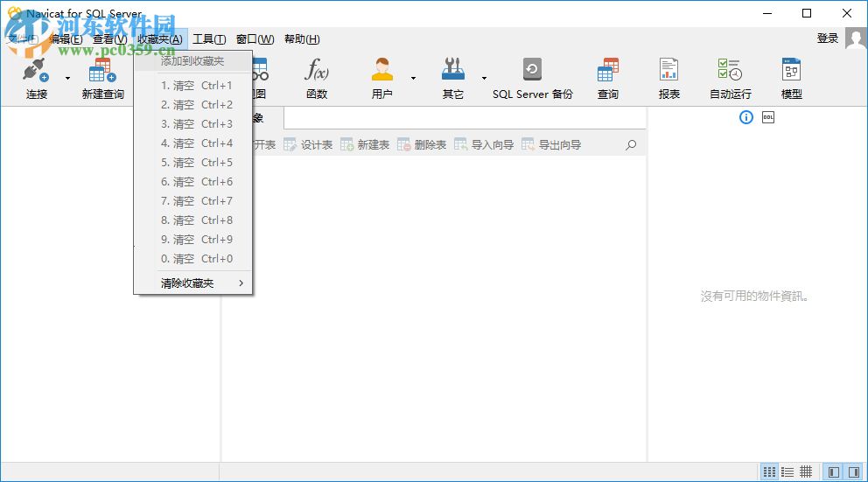Expand Clear Favorites (清除收藏夹) submenu
Viewport: 868px width, 482px height.
192,283
